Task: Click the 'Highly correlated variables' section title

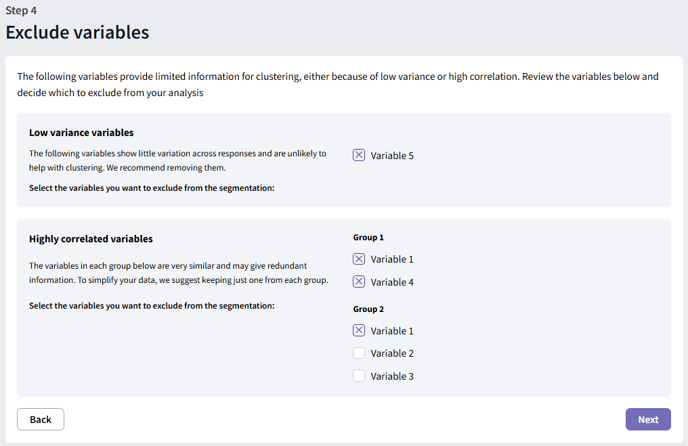Action: pos(91,239)
